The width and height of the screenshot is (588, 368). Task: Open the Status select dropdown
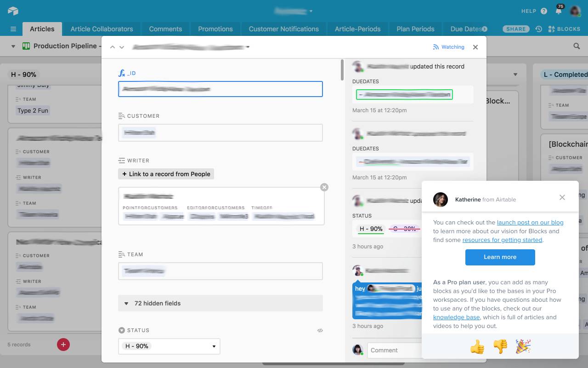(x=169, y=346)
